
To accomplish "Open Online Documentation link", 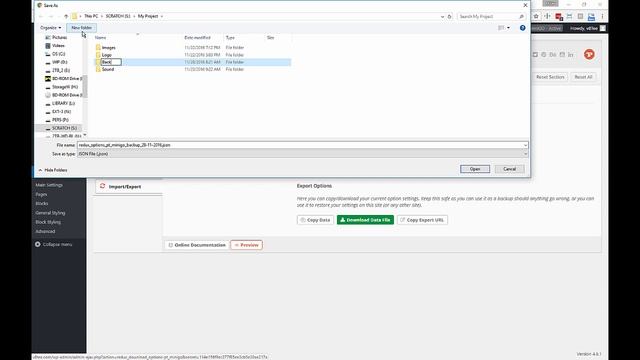I will [197, 245].
